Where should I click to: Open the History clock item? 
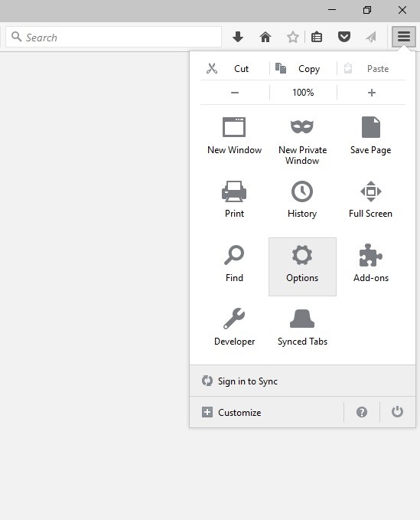point(302,199)
